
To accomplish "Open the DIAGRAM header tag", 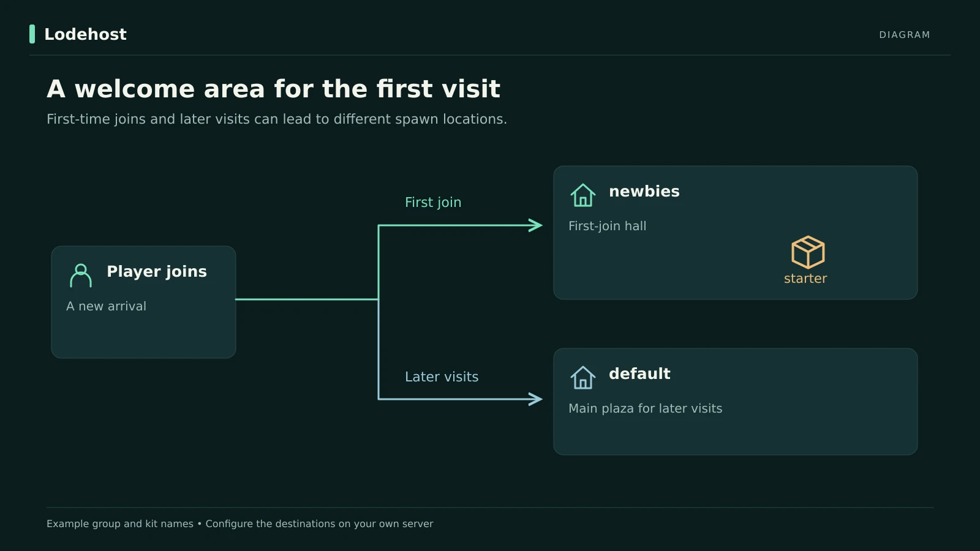I will pos(905,35).
